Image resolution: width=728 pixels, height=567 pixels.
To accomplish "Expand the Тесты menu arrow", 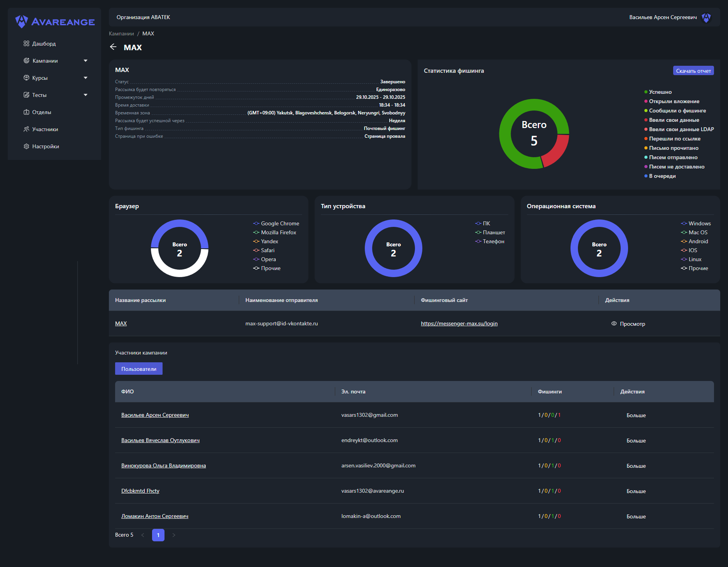I will pos(86,95).
